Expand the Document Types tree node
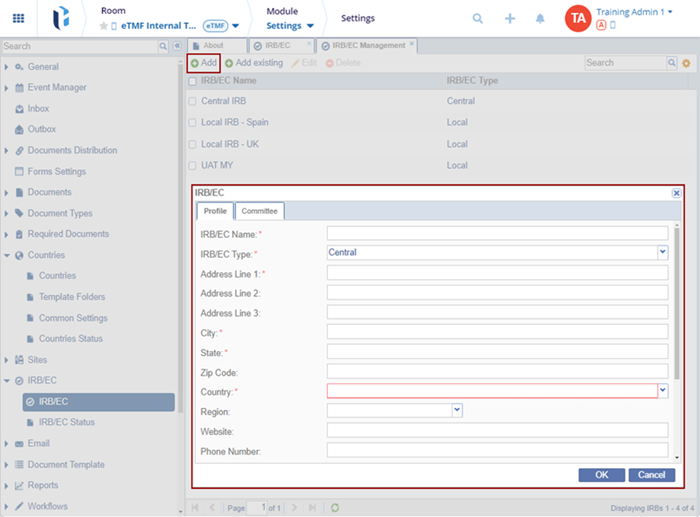Screen dimensions: 700x517 click(x=7, y=213)
